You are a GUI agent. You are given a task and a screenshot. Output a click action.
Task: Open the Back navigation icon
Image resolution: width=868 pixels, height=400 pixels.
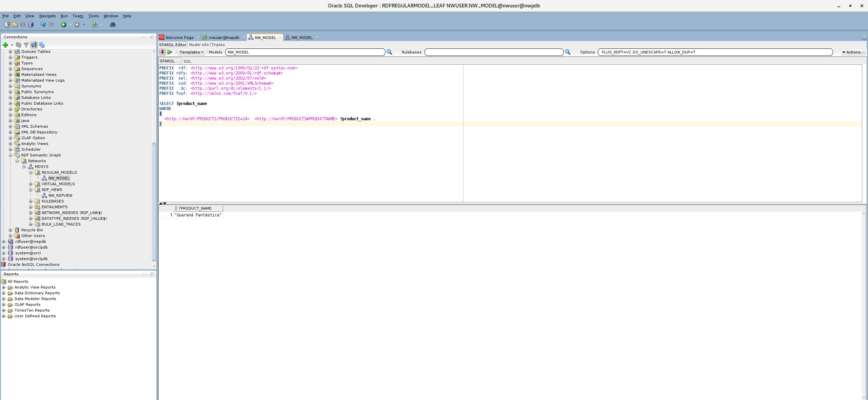coord(64,24)
